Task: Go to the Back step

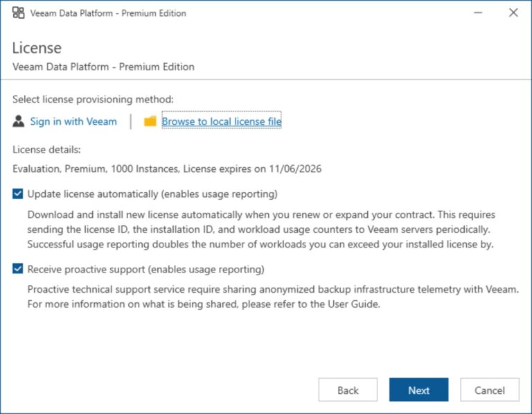Action: click(x=348, y=390)
